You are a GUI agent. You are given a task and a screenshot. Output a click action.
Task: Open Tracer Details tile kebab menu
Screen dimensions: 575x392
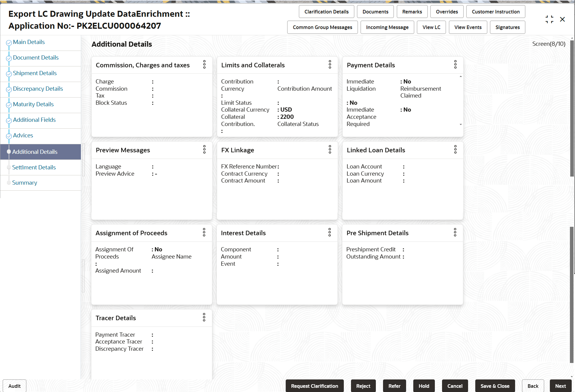coord(204,317)
